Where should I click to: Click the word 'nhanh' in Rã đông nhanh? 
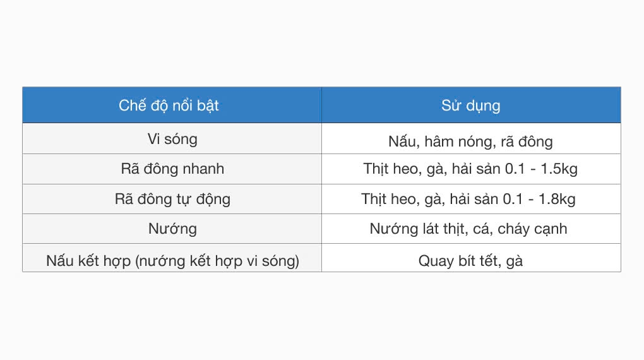point(203,169)
